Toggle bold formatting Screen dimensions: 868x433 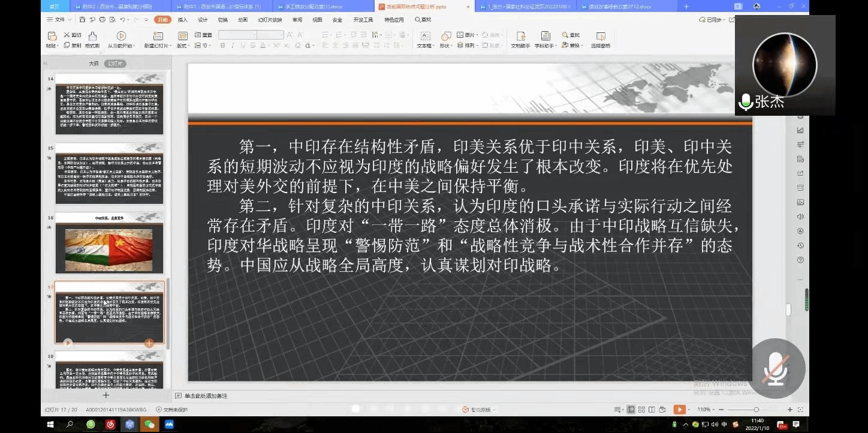(223, 46)
